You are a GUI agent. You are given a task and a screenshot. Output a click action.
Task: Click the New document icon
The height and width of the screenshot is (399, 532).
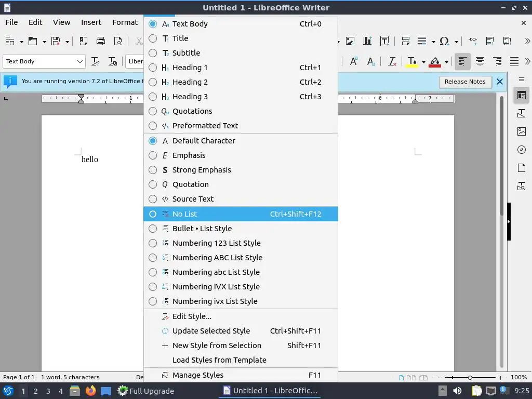click(10, 42)
